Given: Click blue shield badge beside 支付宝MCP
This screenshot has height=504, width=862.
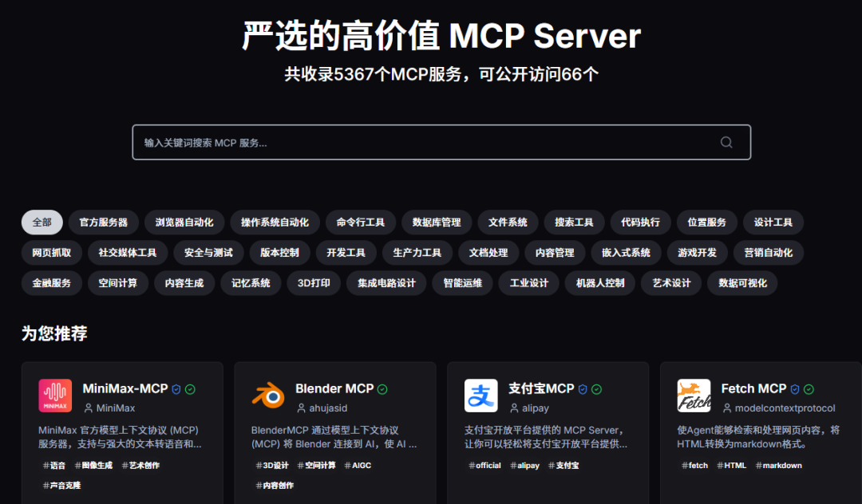Looking at the screenshot, I should click(583, 389).
